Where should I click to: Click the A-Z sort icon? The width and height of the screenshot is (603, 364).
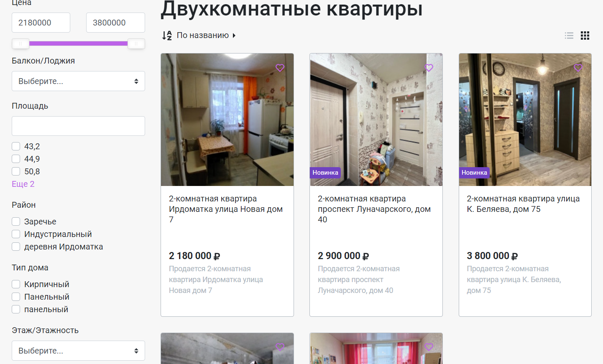[x=167, y=36]
